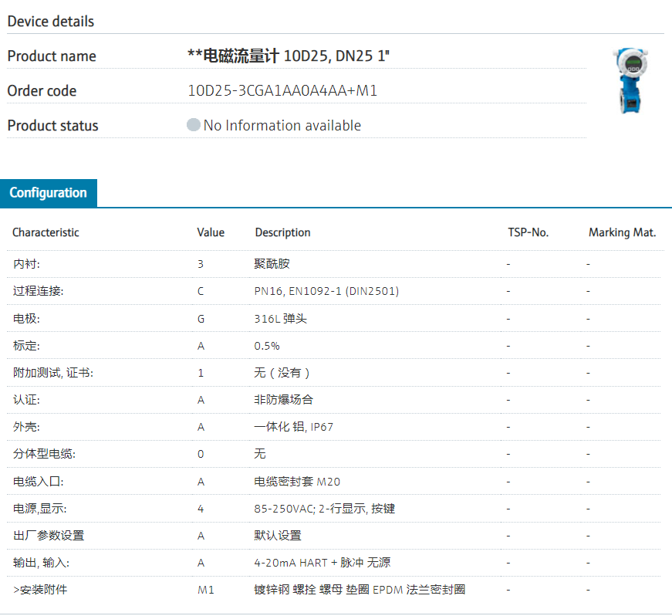Click the Description column header
672x616 pixels.
pos(282,232)
